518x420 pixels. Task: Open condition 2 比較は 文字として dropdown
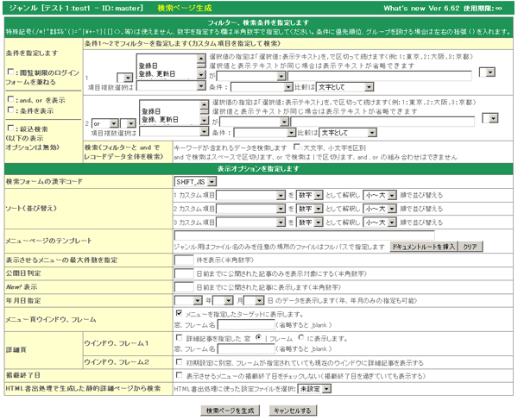pyautogui.click(x=348, y=133)
